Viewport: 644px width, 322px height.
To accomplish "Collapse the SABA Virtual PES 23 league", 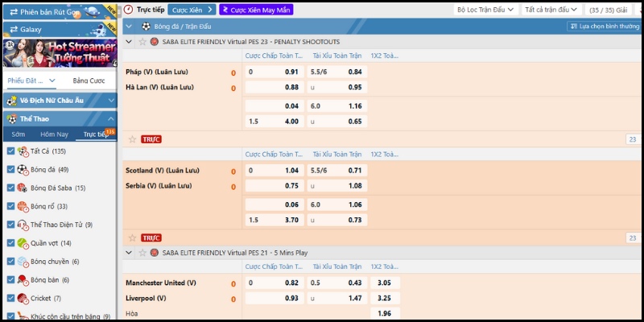I will point(130,41).
